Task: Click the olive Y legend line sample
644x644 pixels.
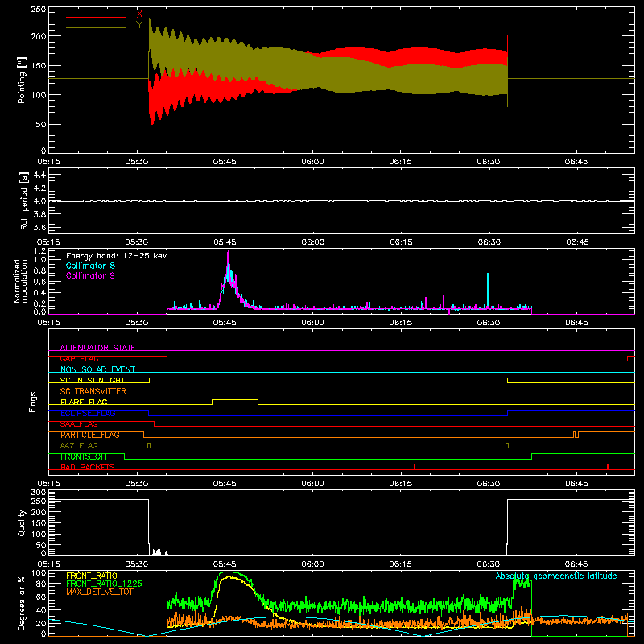Action: 96,27
